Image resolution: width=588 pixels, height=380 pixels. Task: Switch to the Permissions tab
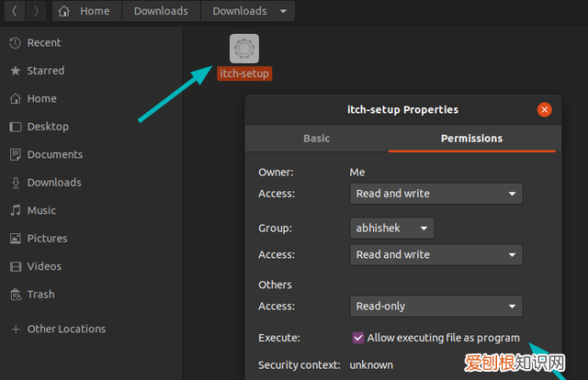pos(471,139)
